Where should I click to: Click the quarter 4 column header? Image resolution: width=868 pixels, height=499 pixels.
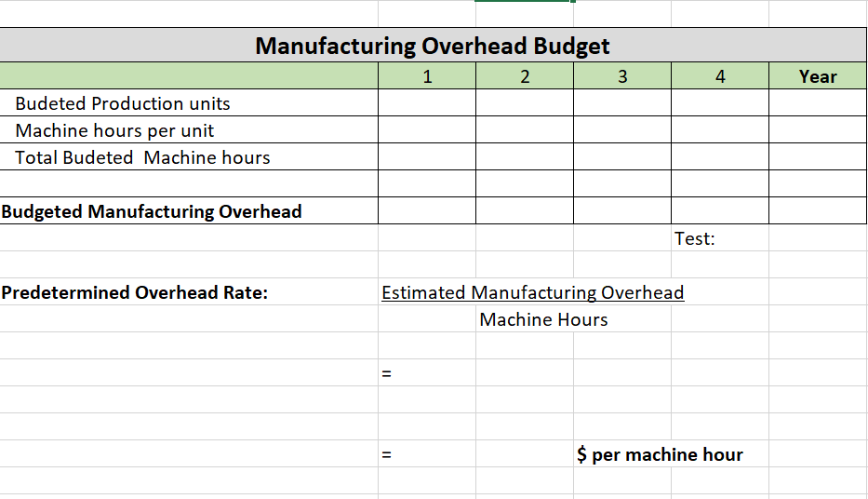[720, 76]
